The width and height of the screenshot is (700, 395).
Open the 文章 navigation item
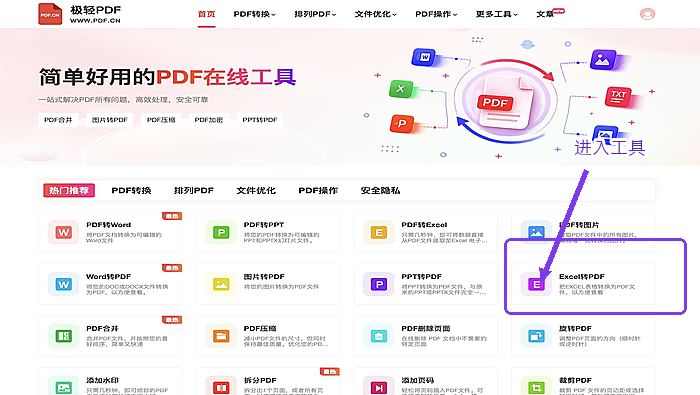click(x=545, y=14)
